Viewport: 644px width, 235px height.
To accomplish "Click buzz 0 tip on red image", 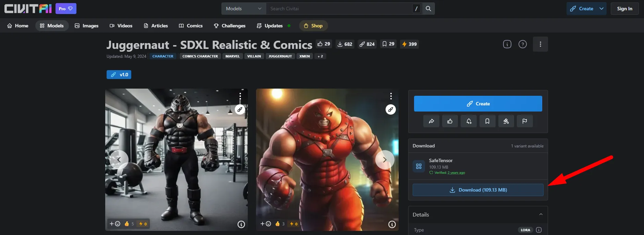I will pos(294,224).
